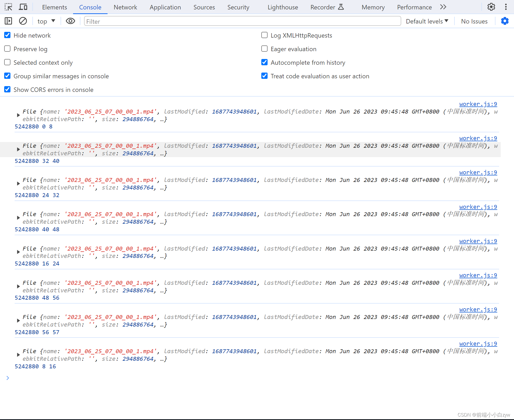The height and width of the screenshot is (420, 514).
Task: Switch to the Performance tab
Action: click(x=414, y=7)
